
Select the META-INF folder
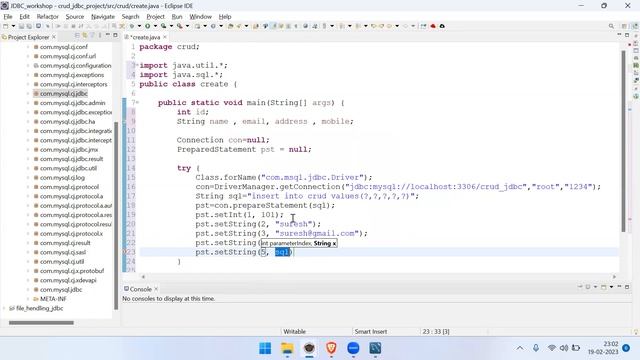pyautogui.click(x=53, y=299)
